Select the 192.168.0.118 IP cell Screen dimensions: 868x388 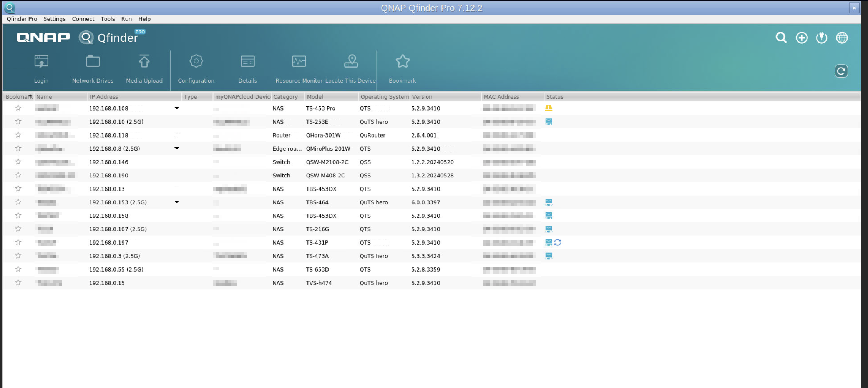[109, 135]
